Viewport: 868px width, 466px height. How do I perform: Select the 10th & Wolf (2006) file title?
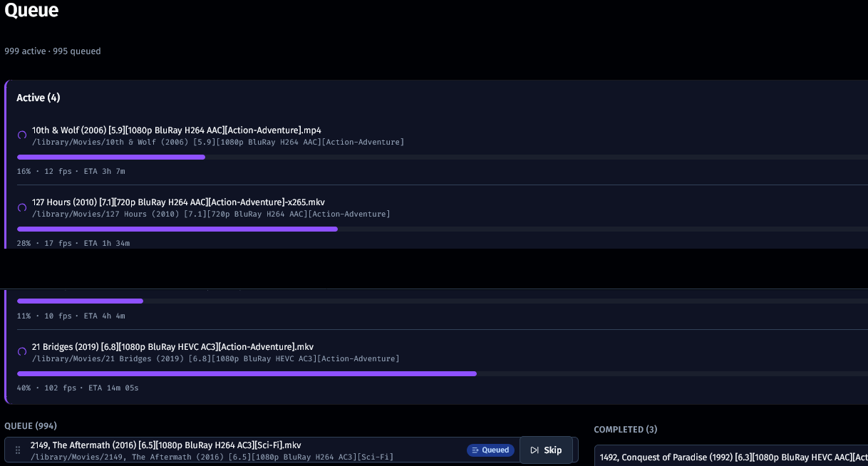point(177,130)
